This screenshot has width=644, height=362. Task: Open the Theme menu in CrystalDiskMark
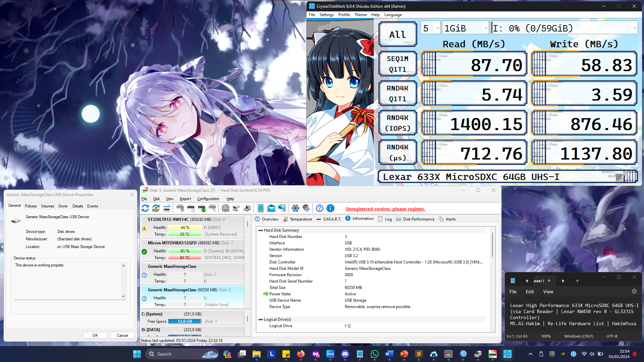tap(361, 15)
